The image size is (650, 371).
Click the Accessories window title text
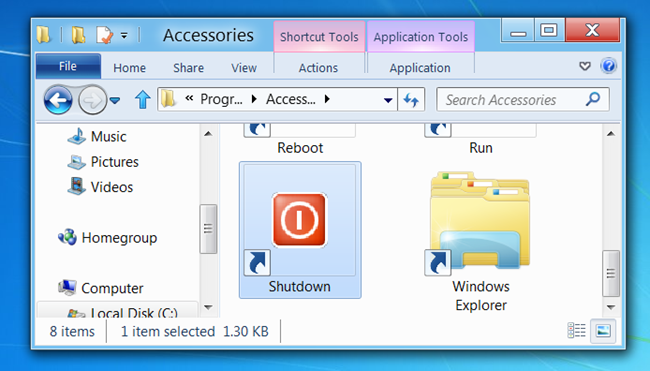click(x=208, y=35)
